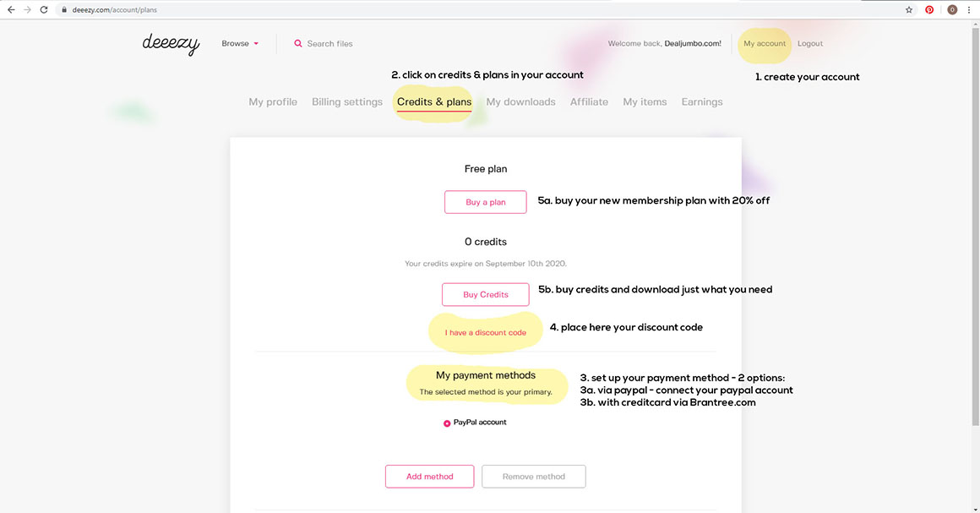Click the Pinterest extension icon
980x513 pixels.
point(929,10)
